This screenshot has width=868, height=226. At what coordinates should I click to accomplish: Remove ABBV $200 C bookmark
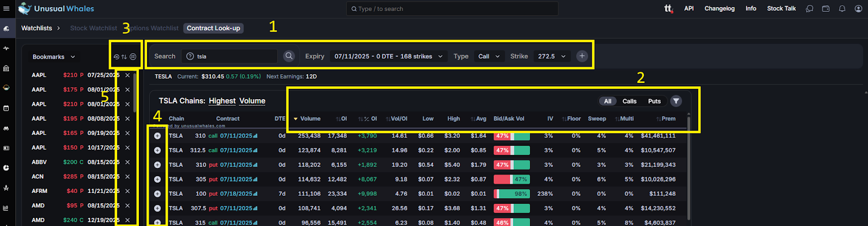click(127, 162)
